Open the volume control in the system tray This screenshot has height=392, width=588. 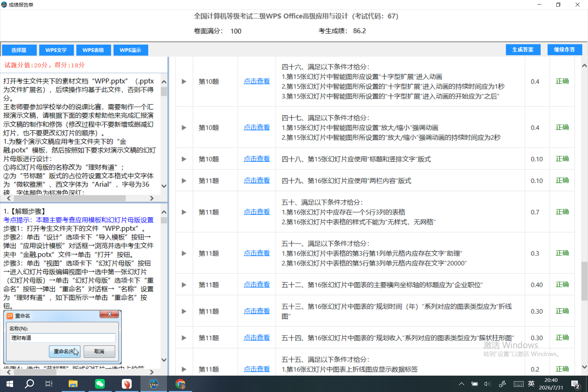[487, 384]
